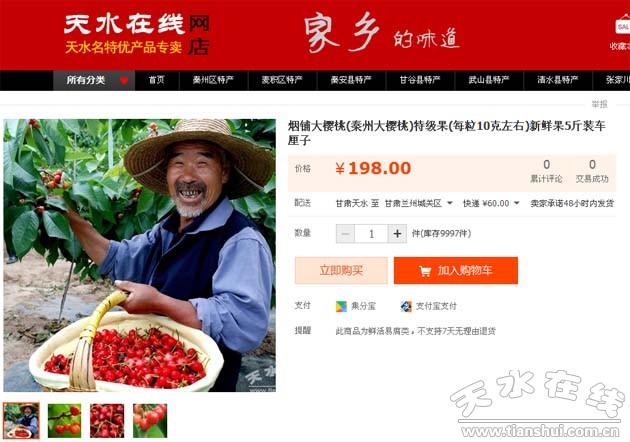This screenshot has width=630, height=442.
Task: Decrease quantity with the minus button
Action: pos(345,233)
